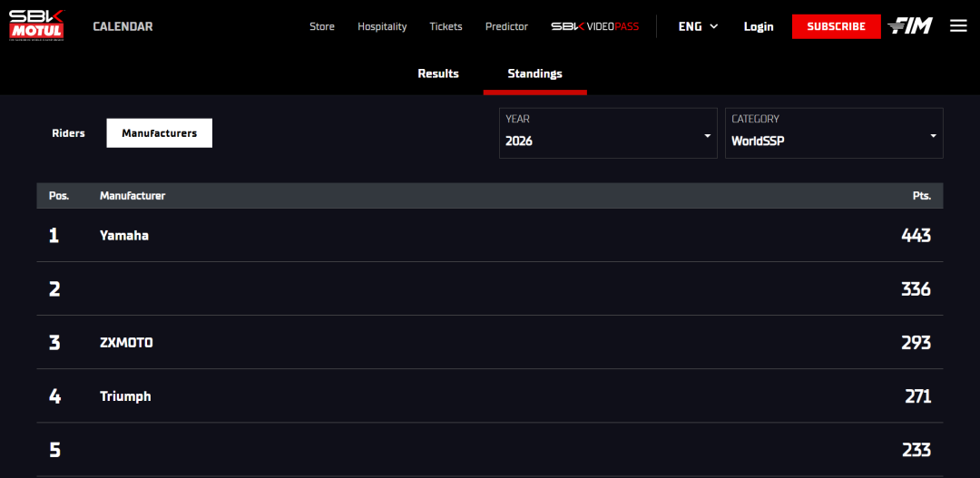Open the Category dropdown showing WorldSSP
Viewport: 980px width, 478px height.
(834, 133)
